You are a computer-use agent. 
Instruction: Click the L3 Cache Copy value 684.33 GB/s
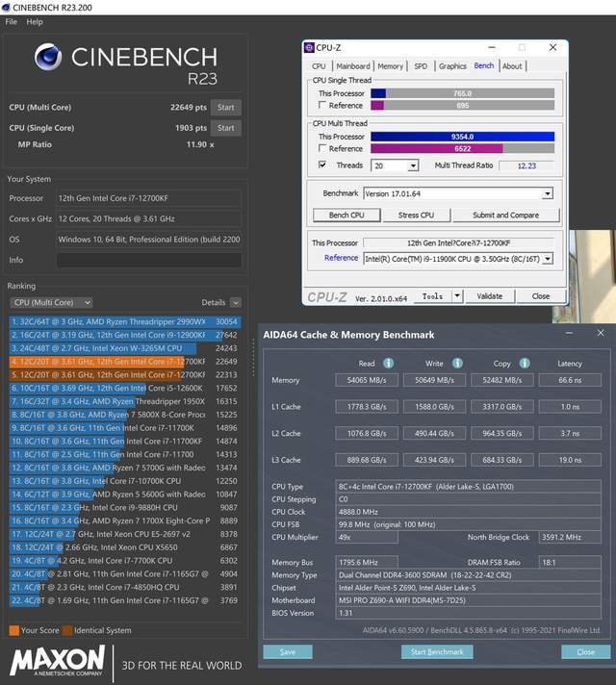(502, 460)
